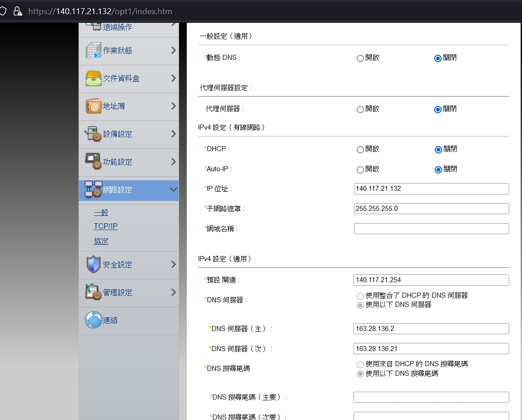
Task: Open the TCP/IP submenu link
Action: coord(105,226)
